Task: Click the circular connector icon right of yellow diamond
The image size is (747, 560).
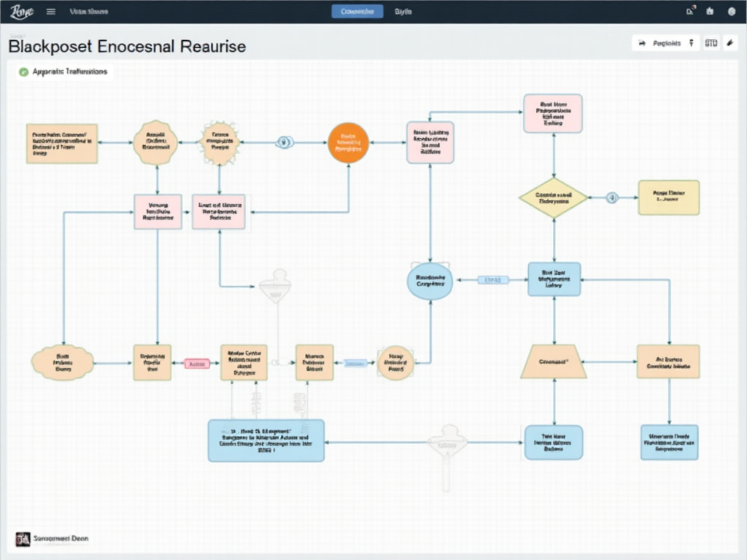Action: tap(612, 198)
